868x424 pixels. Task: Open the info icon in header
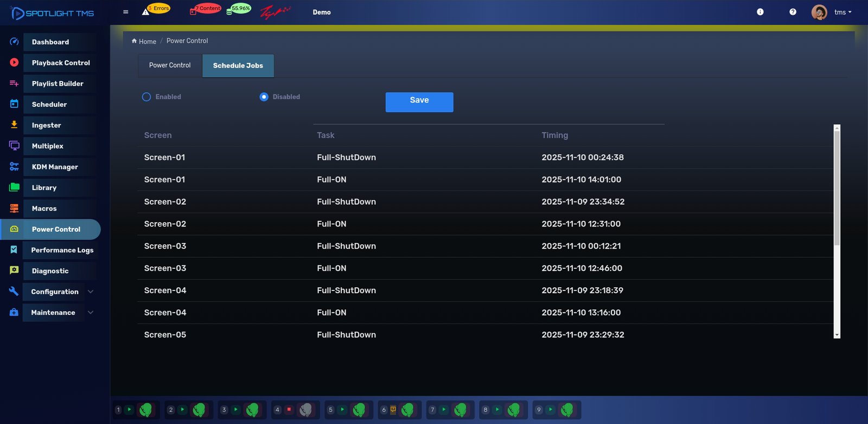point(760,12)
